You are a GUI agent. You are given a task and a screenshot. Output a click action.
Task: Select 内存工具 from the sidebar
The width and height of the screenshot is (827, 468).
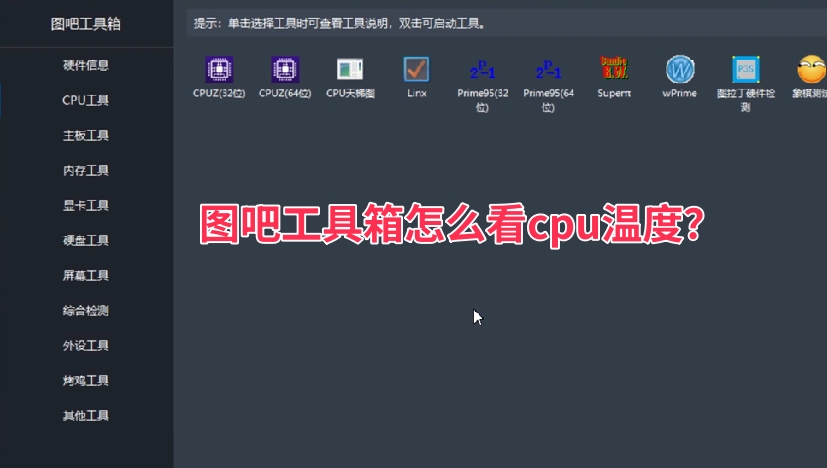(x=86, y=171)
